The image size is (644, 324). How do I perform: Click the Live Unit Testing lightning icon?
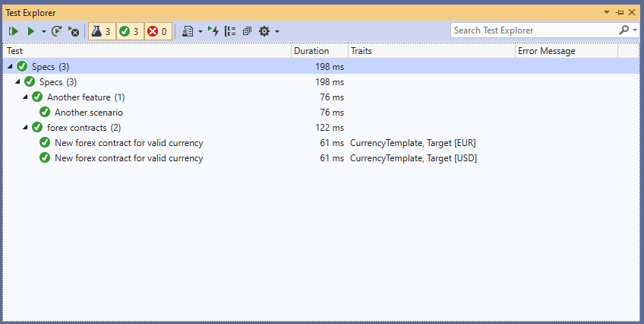click(213, 31)
